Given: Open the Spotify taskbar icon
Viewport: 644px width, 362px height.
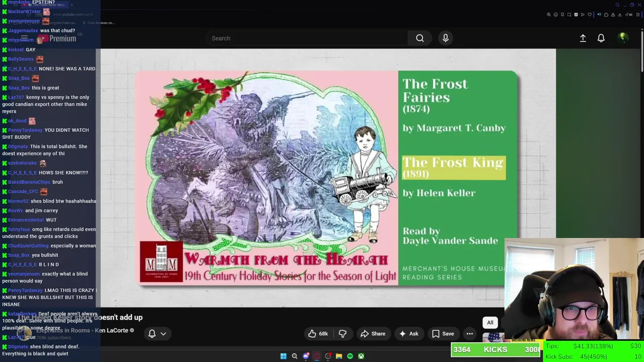Looking at the screenshot, I should point(350,356).
